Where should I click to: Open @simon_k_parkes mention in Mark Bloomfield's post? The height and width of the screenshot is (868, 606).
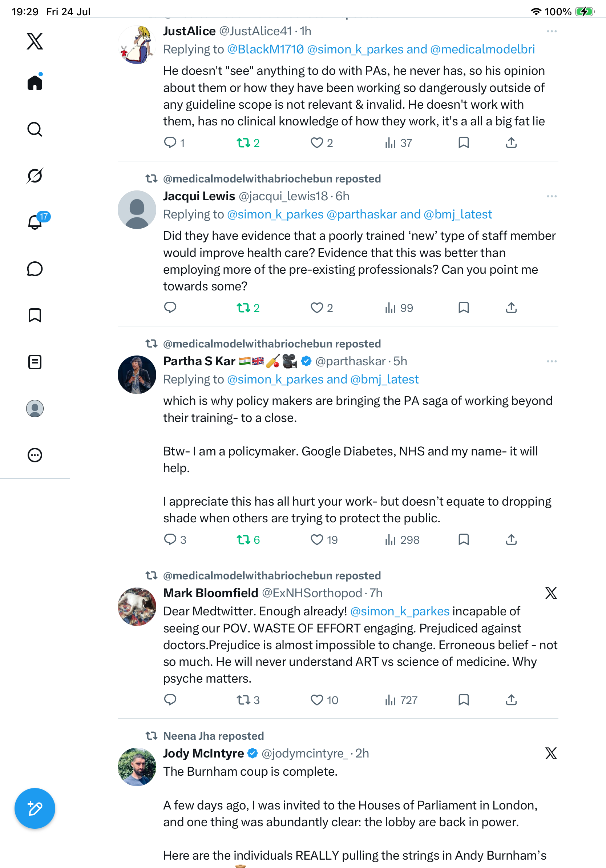coord(400,611)
